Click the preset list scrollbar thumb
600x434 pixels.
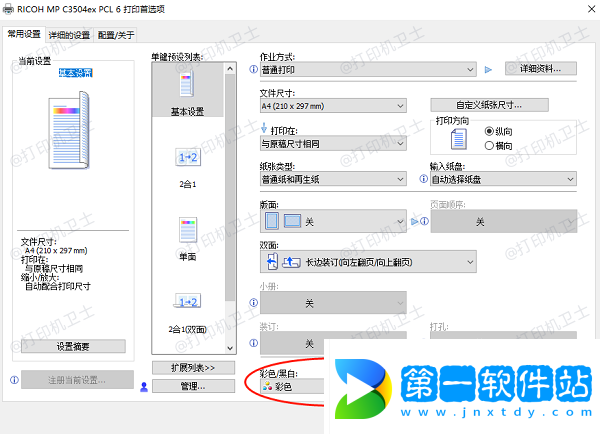pyautogui.click(x=230, y=188)
